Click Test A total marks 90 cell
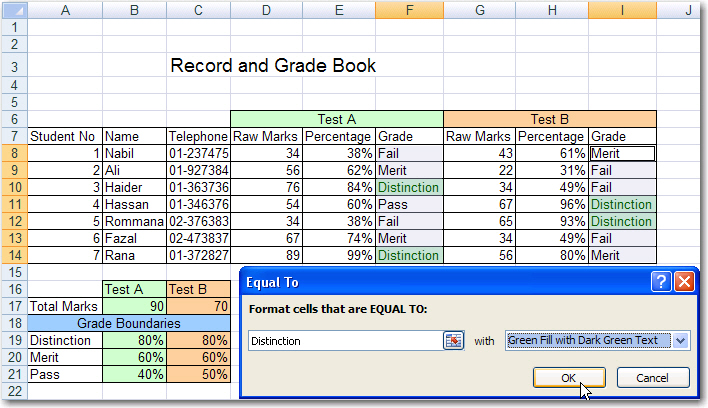Image resolution: width=708 pixels, height=408 pixels. [x=135, y=306]
